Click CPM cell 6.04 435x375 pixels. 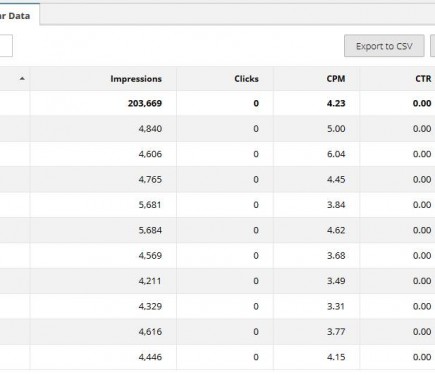[336, 154]
